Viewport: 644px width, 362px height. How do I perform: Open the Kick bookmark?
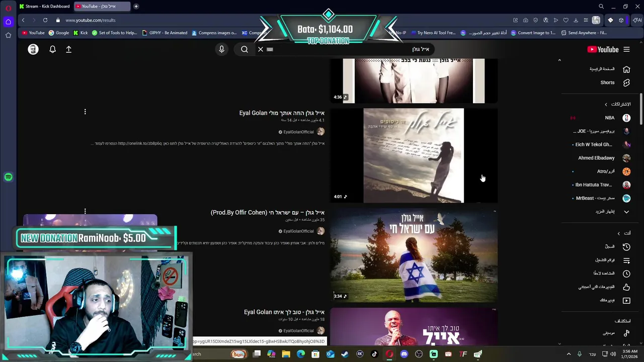tap(80, 33)
